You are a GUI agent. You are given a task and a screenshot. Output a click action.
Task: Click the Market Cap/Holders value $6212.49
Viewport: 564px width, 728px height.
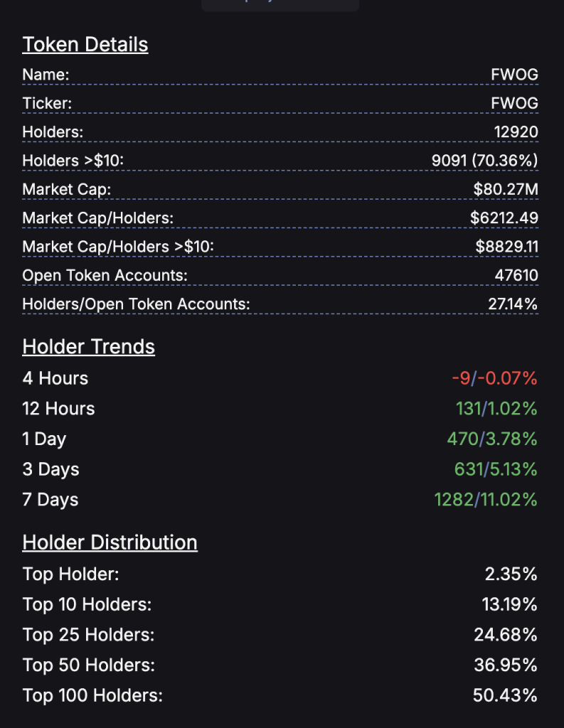coord(504,218)
